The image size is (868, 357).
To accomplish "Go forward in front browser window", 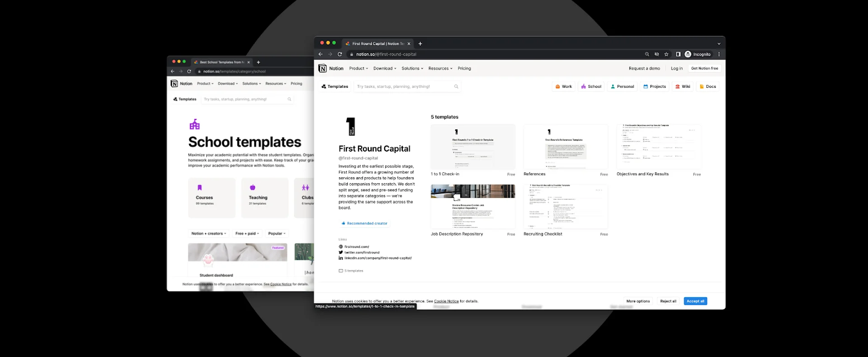I will coord(330,54).
